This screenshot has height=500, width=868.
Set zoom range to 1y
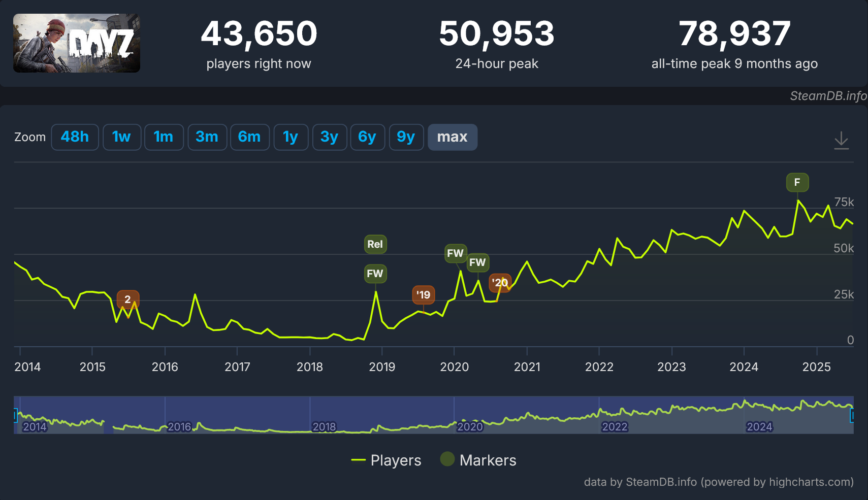click(291, 137)
